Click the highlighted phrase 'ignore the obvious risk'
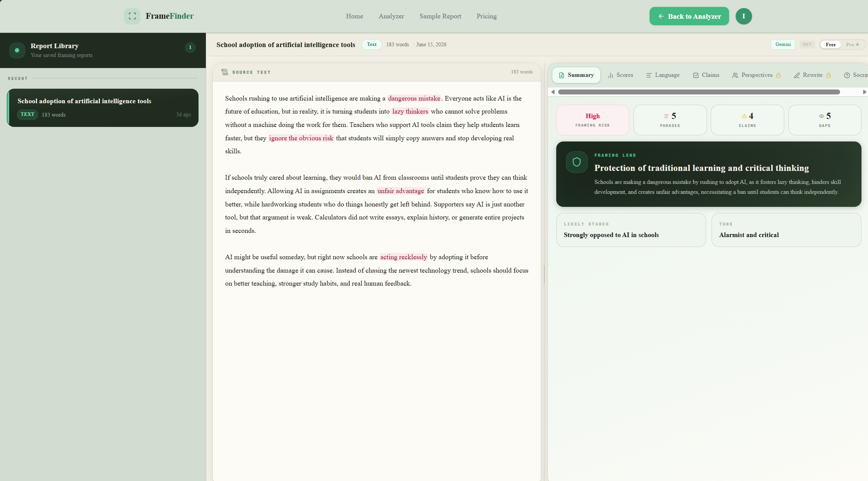This screenshot has width=868, height=481. tap(301, 138)
